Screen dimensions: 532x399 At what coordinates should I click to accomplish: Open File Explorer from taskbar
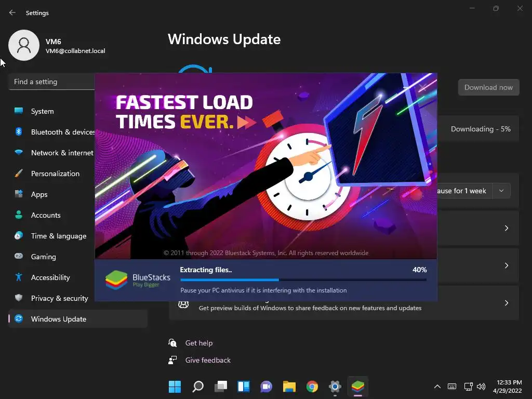[289, 387]
